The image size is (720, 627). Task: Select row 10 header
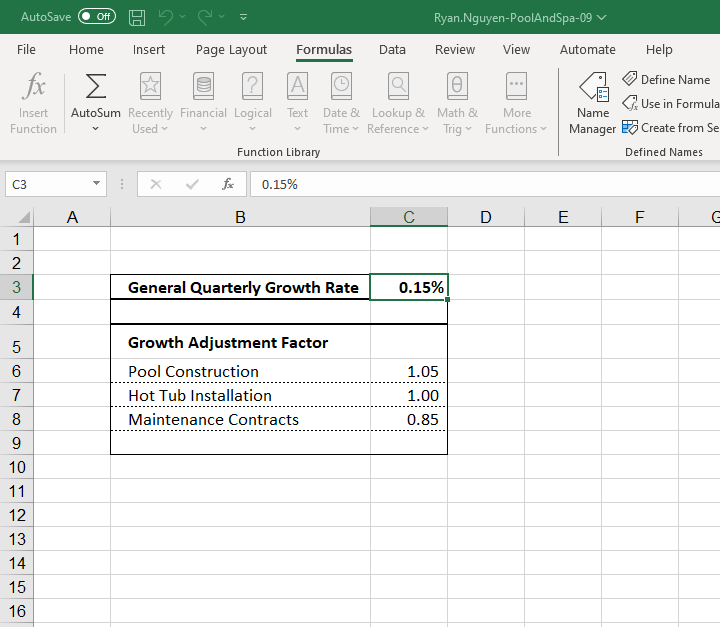(17, 467)
